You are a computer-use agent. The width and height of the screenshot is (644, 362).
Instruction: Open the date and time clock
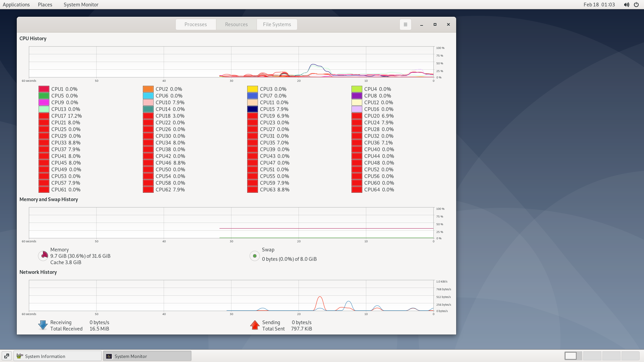pyautogui.click(x=599, y=5)
